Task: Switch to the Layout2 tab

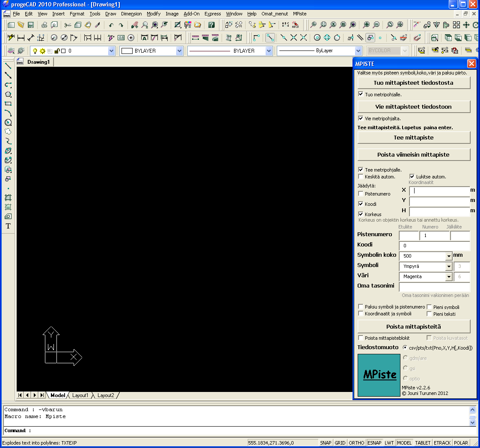Action: point(106,395)
